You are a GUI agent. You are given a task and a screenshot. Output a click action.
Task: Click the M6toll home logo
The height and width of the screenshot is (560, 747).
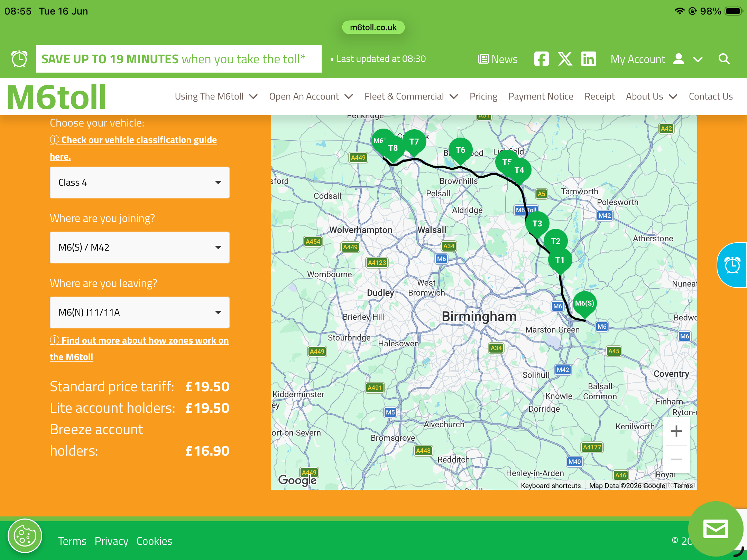56,97
